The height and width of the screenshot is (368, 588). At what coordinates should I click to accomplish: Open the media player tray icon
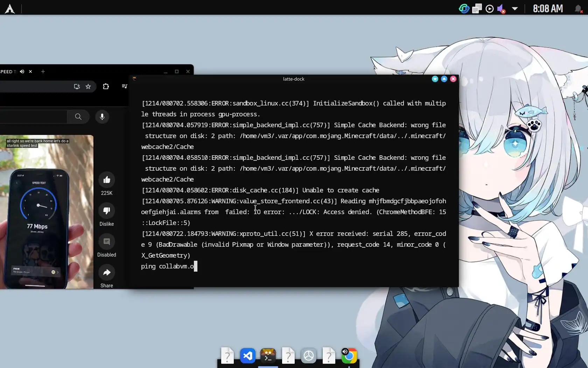pyautogui.click(x=490, y=9)
